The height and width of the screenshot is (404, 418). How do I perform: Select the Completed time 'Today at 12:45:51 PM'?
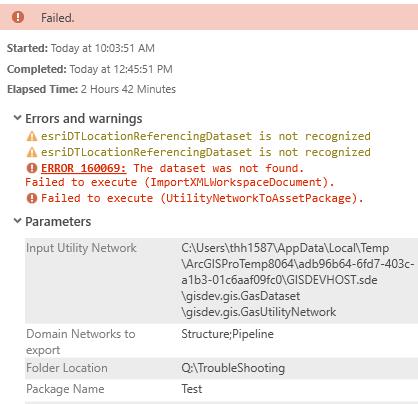point(121,69)
